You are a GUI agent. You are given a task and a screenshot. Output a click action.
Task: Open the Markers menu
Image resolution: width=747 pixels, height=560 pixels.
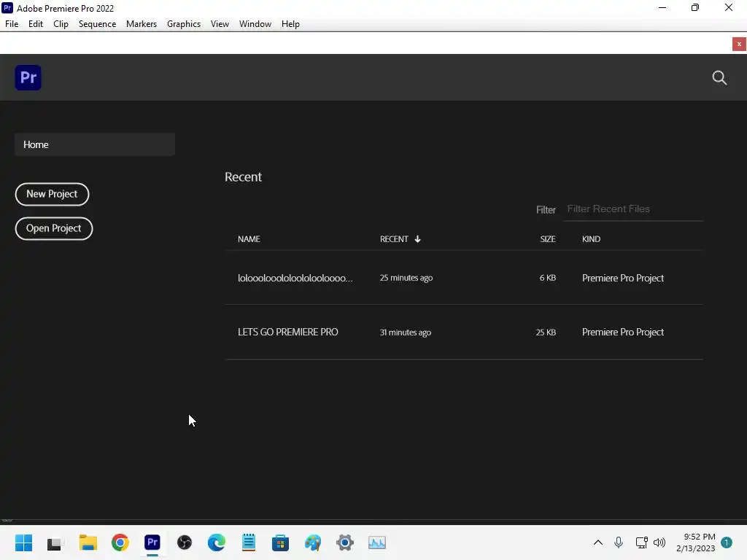pyautogui.click(x=142, y=24)
